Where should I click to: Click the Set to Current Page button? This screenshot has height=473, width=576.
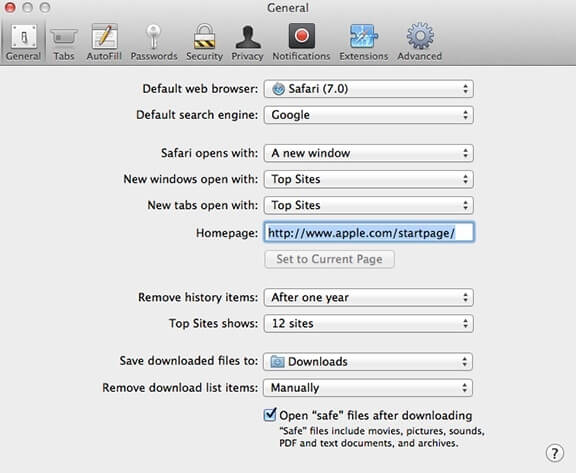pos(329,259)
